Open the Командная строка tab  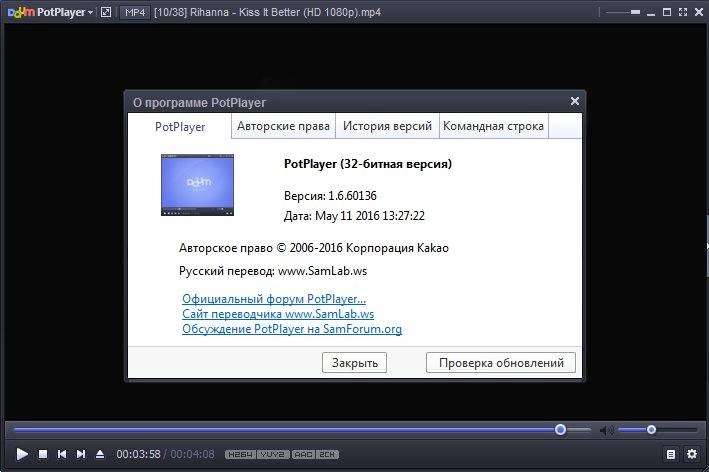coord(493,126)
